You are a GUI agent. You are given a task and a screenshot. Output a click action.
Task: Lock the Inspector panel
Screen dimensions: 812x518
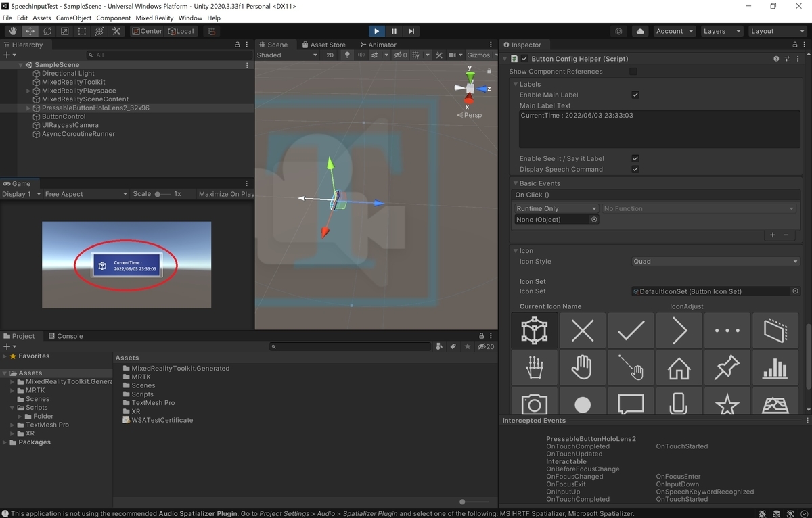click(x=794, y=45)
